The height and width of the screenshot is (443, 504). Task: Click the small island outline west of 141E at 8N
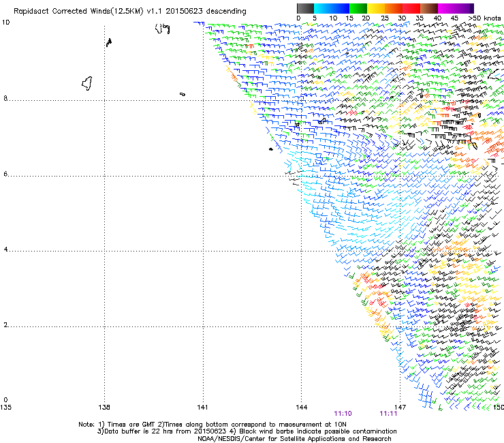click(x=183, y=94)
